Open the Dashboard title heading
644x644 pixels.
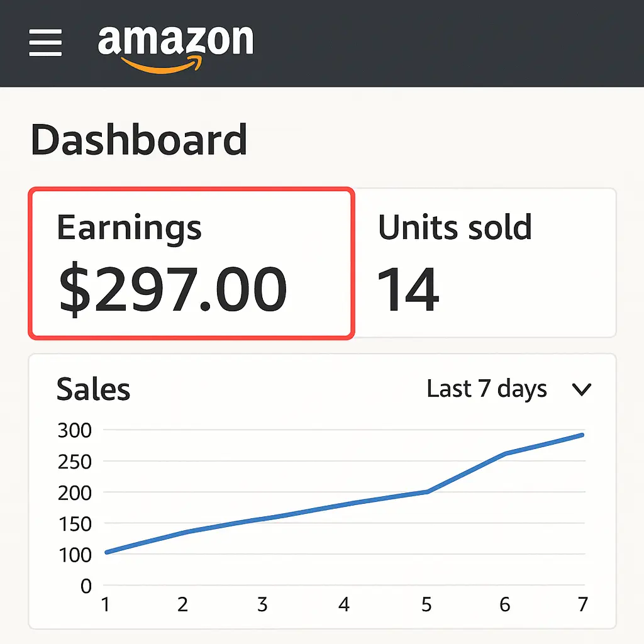[140, 140]
